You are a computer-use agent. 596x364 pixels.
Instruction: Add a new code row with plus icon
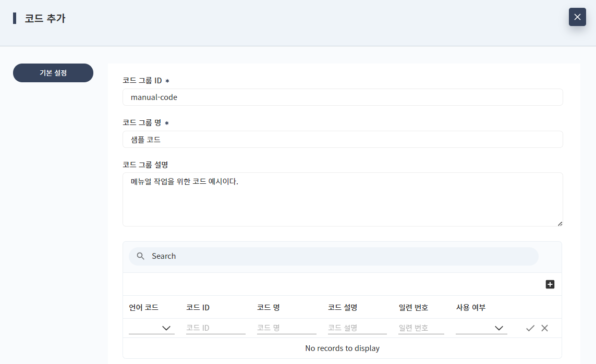[550, 284]
